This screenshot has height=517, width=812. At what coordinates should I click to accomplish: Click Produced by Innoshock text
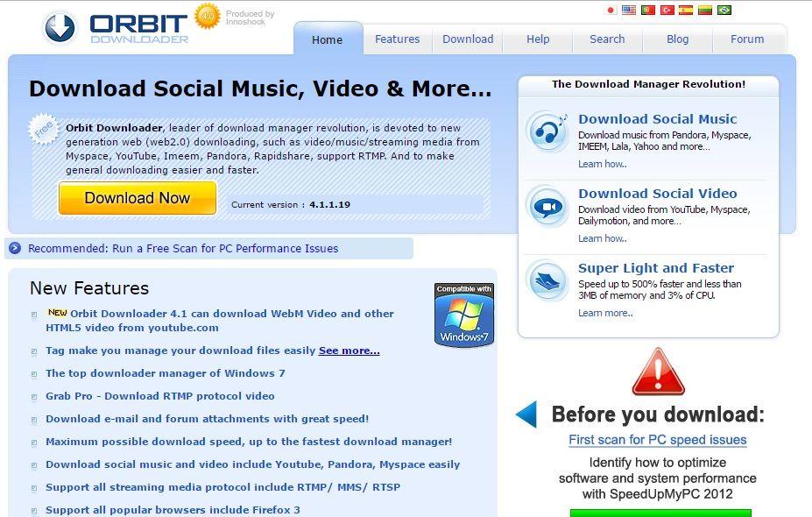251,18
